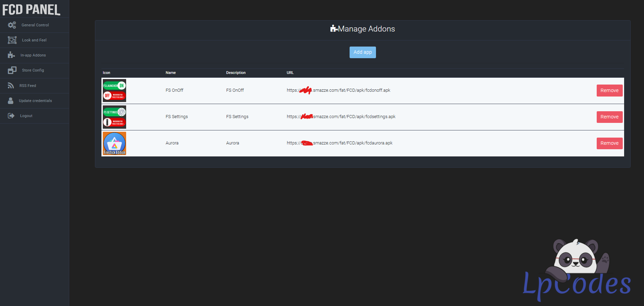This screenshot has width=644, height=306.
Task: Click the Look and Feel icon
Action: point(12,40)
